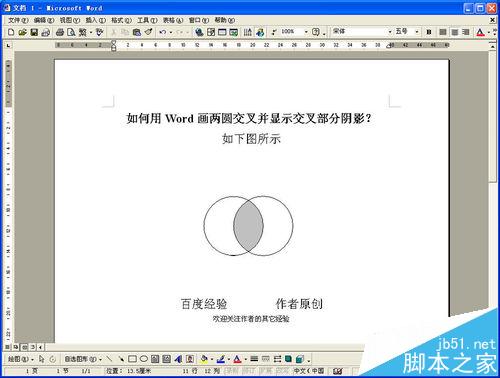Image resolution: width=500 pixels, height=378 pixels.
Task: Click horizontal scrollbar left arrow
Action: pyautogui.click(x=40, y=347)
